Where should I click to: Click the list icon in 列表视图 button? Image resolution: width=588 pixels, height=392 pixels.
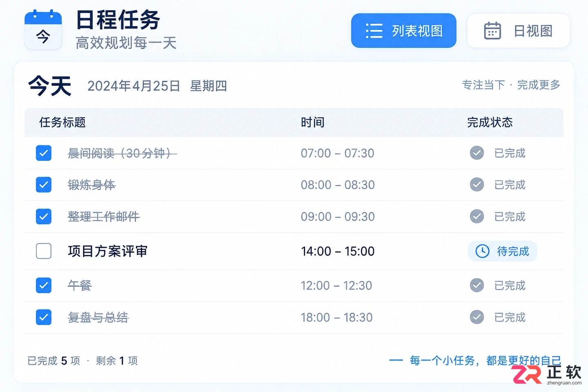374,31
